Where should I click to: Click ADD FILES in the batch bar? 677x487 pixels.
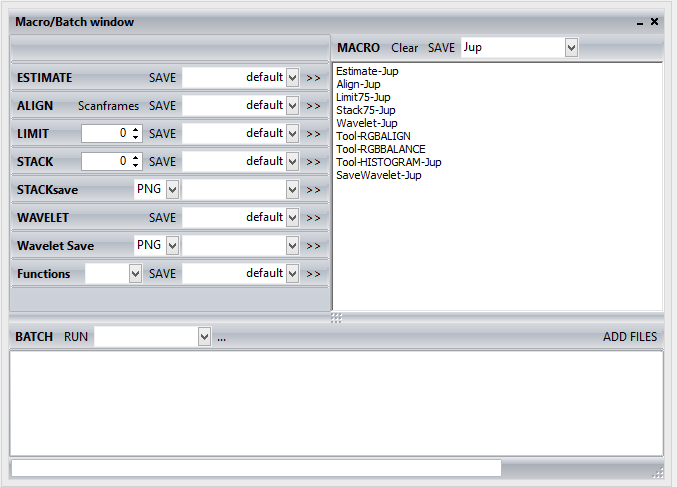click(630, 337)
